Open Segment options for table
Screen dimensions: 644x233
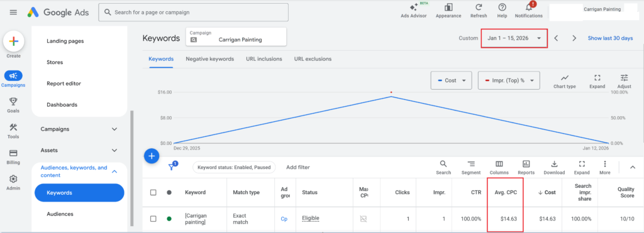(470, 167)
